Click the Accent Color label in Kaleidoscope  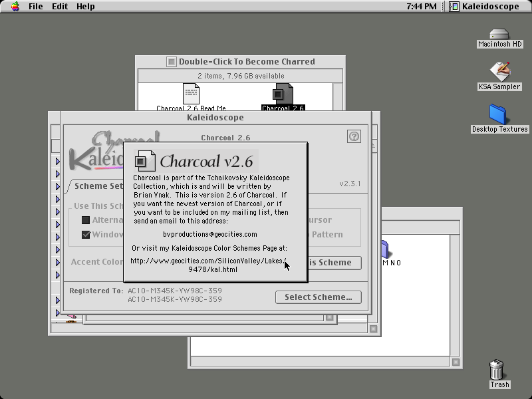(x=97, y=262)
